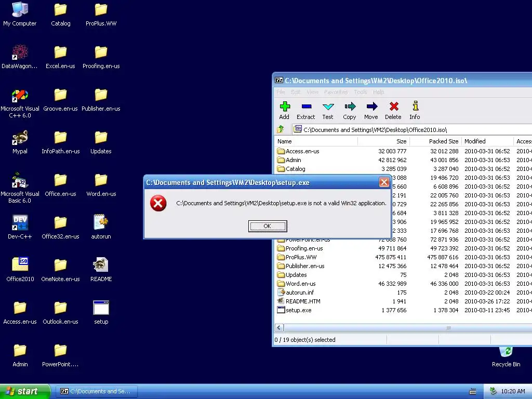Select Outlook.en-us desktop folder
This screenshot has width=532, height=399.
pyautogui.click(x=60, y=312)
